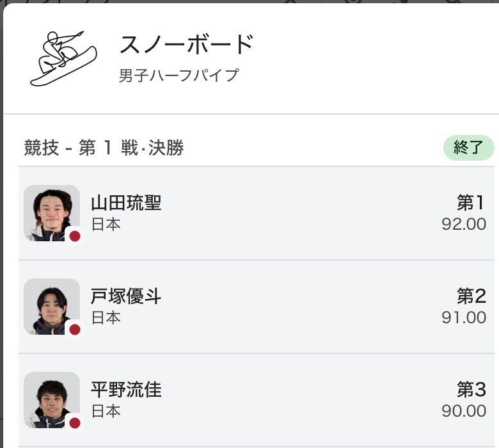Image resolution: width=499 pixels, height=448 pixels.
Task: Click the 第1 rank label
Action: pyautogui.click(x=471, y=203)
